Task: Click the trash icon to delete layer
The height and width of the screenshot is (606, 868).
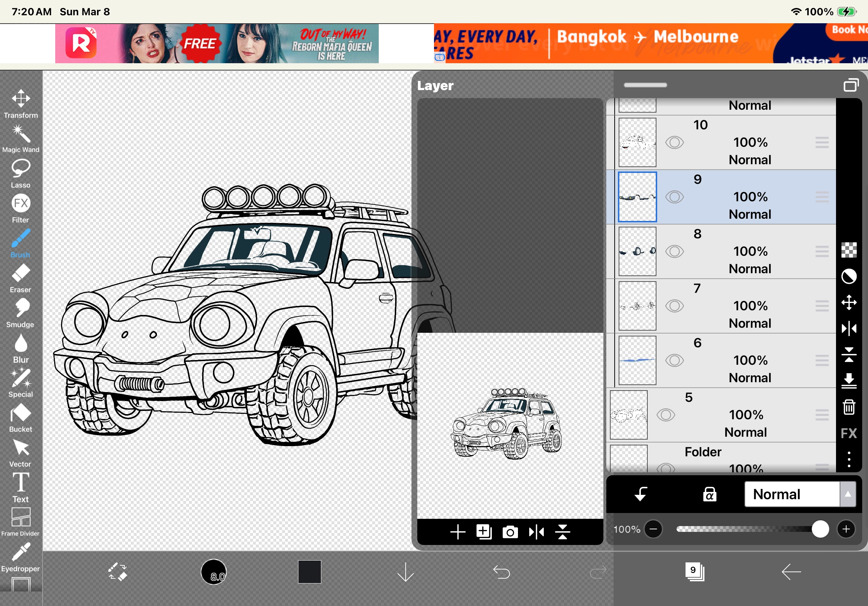Action: coord(849,407)
